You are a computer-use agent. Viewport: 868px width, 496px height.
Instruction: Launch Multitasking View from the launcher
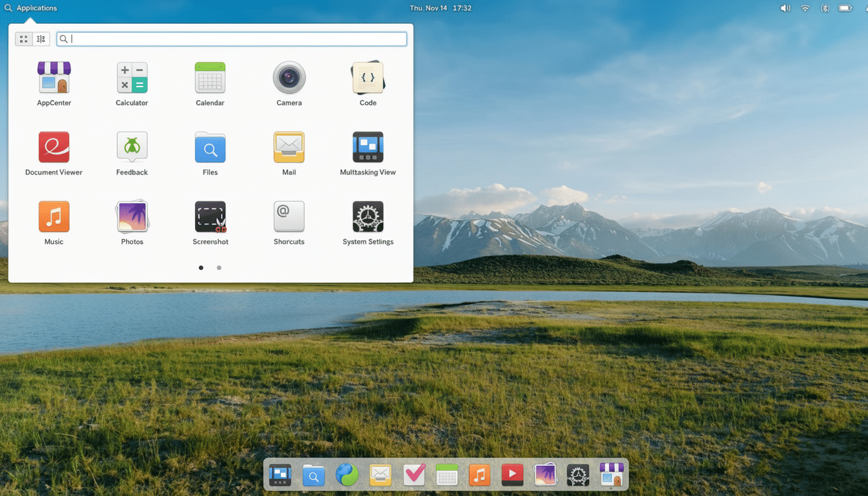coord(367,147)
